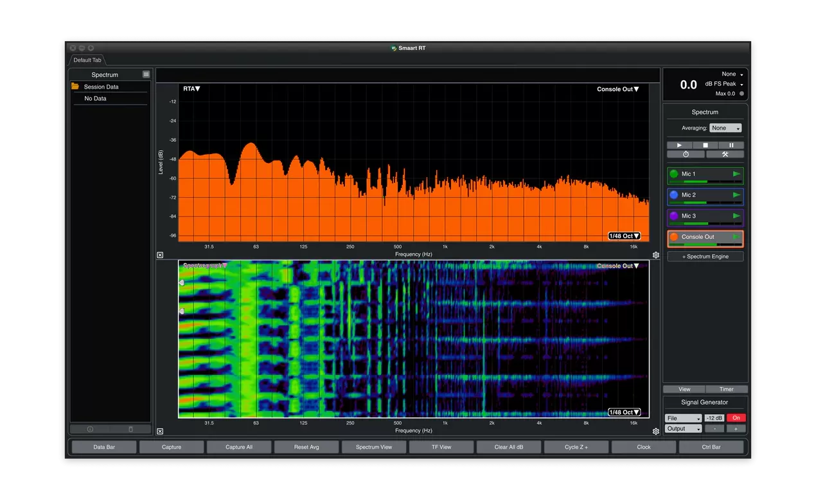
Task: Open the signal generator Output dropdown
Action: [684, 429]
